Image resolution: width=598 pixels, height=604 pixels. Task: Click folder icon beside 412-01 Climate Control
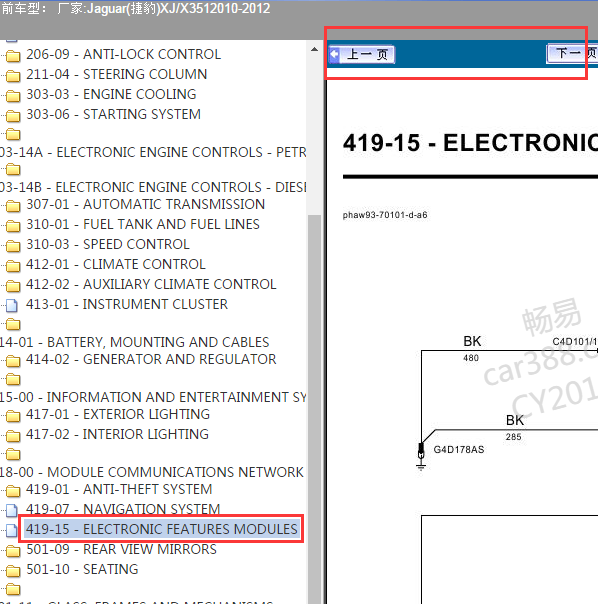13,267
